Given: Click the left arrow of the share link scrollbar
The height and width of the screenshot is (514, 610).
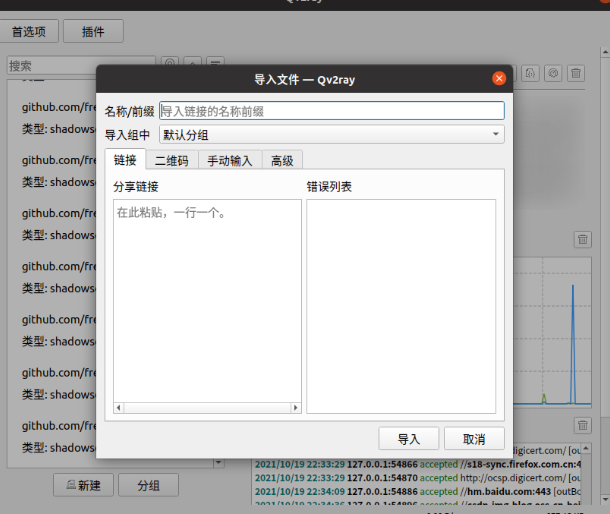Looking at the screenshot, I should click(119, 408).
